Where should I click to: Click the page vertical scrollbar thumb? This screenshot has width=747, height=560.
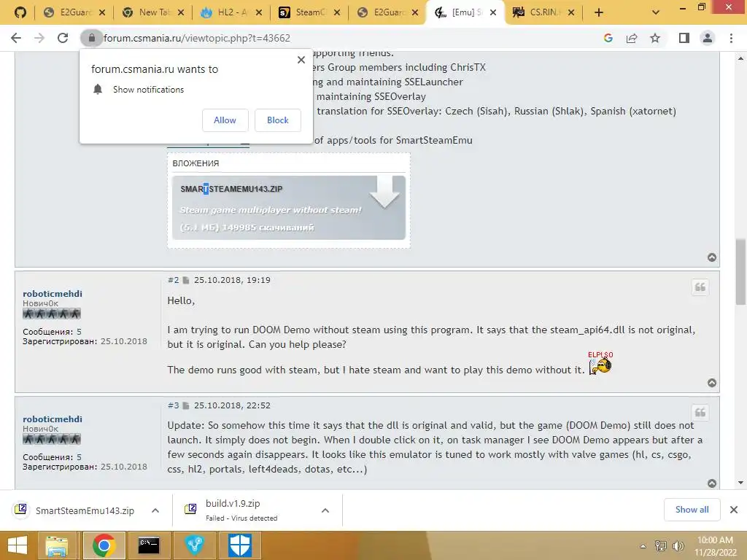click(740, 271)
